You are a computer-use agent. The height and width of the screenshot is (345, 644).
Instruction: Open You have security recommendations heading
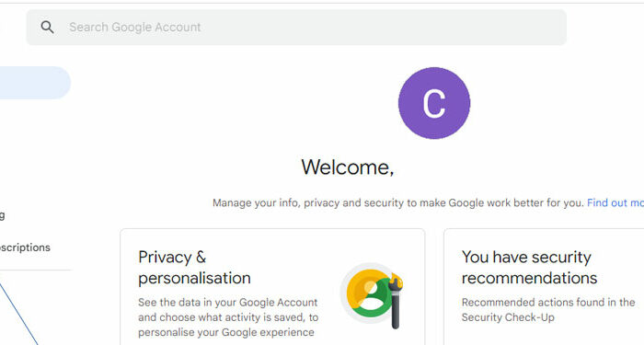[x=529, y=268]
